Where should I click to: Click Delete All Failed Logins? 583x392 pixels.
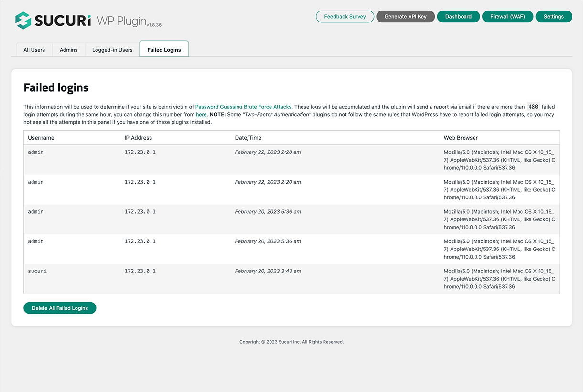click(59, 308)
